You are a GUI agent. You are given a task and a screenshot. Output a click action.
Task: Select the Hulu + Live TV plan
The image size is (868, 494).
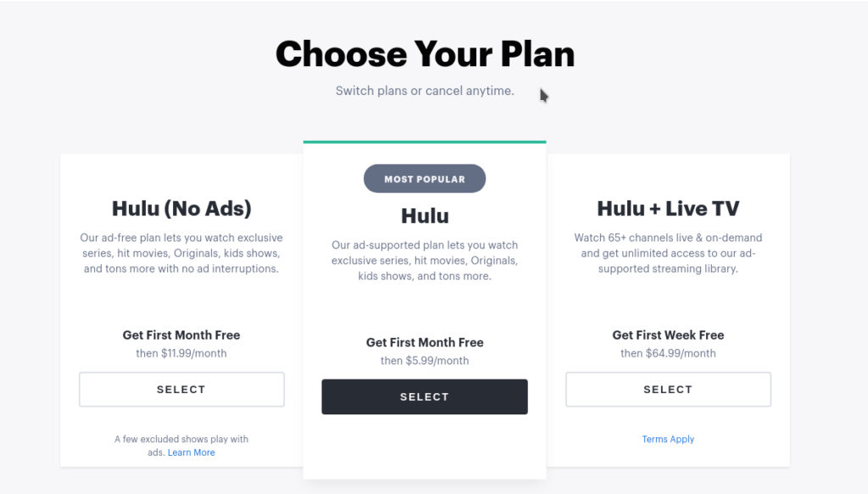point(668,389)
